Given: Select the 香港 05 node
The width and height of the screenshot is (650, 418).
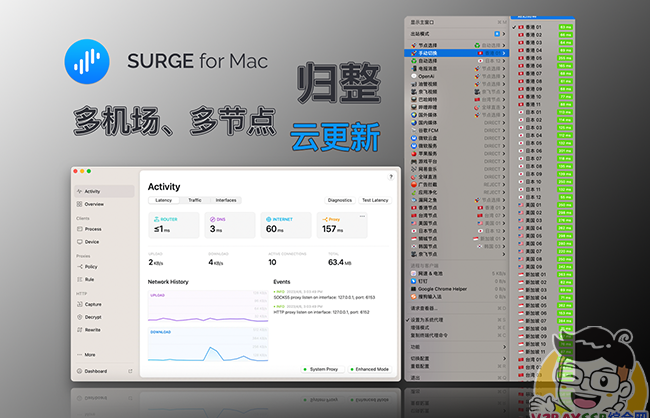Looking at the screenshot, I should coord(543,58).
